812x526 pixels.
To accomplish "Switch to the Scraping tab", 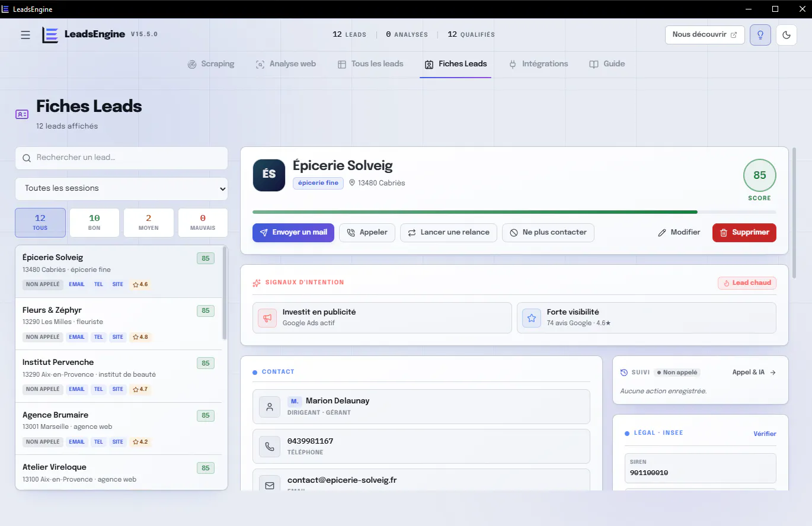I will pyautogui.click(x=211, y=64).
